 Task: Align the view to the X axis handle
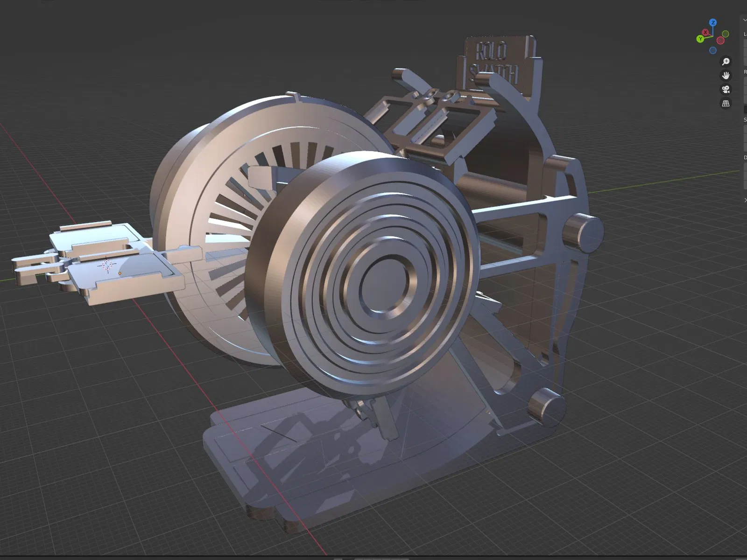705,32
